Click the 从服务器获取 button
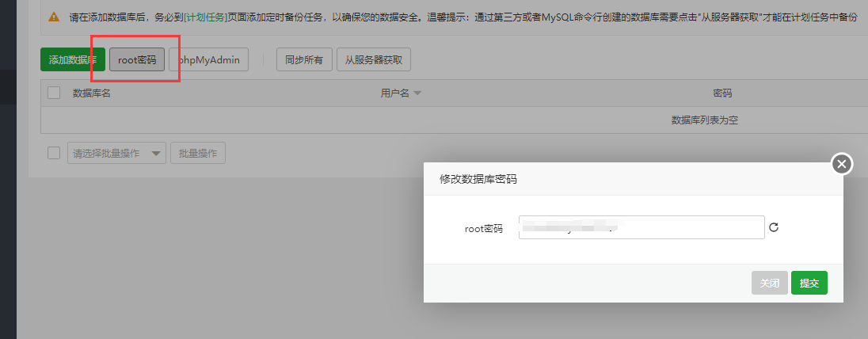 (x=373, y=59)
